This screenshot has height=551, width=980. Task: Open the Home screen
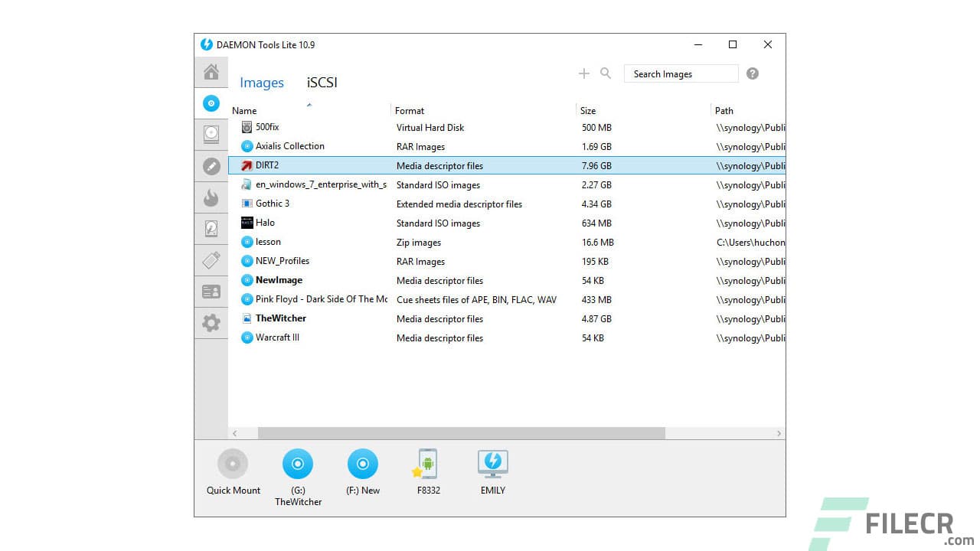(211, 72)
